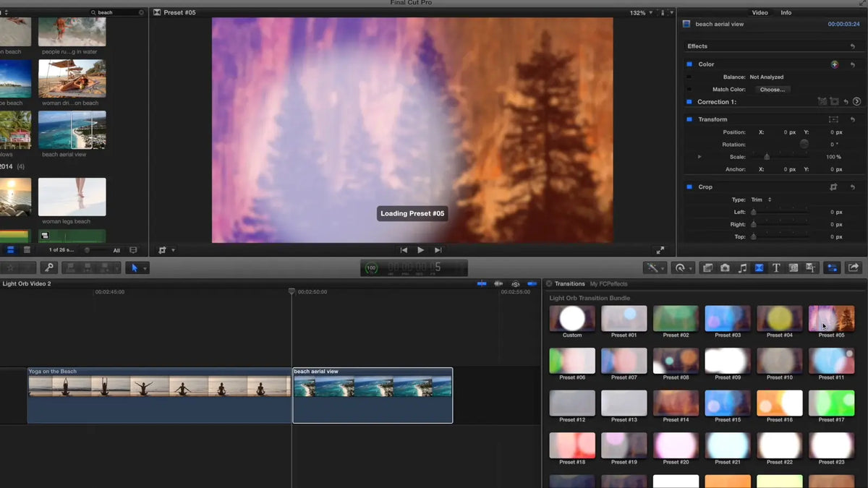Click the beach search field
The image size is (868, 488).
[x=116, y=12]
